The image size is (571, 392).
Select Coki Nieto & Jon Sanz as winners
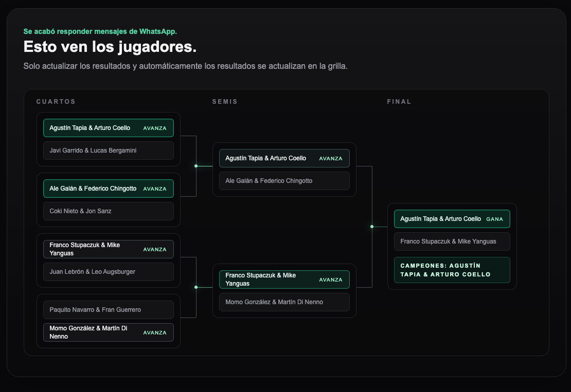tap(108, 211)
